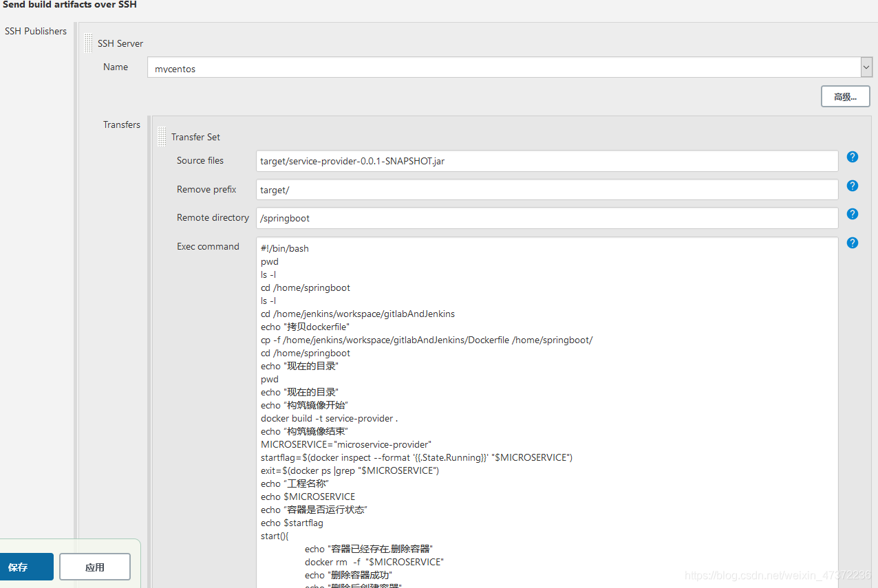Click the 应用 apply button
Image resolution: width=878 pixels, height=588 pixels.
point(95,567)
